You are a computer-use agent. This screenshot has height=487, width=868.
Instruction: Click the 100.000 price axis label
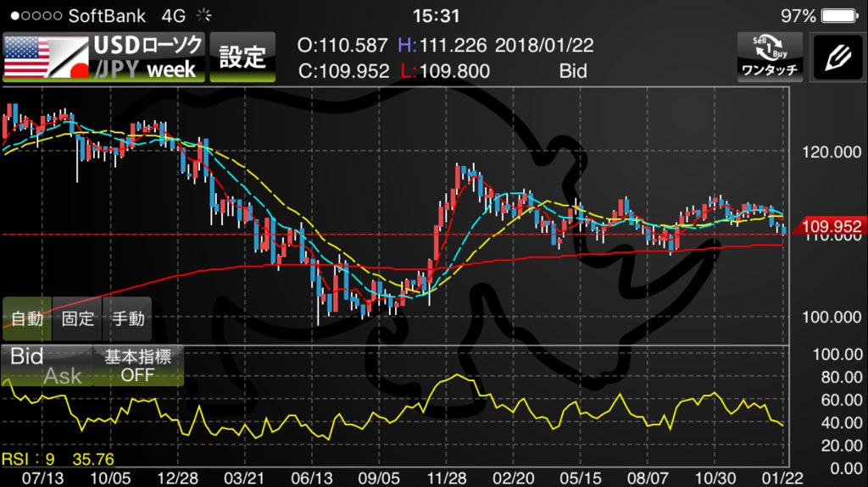[x=832, y=317]
